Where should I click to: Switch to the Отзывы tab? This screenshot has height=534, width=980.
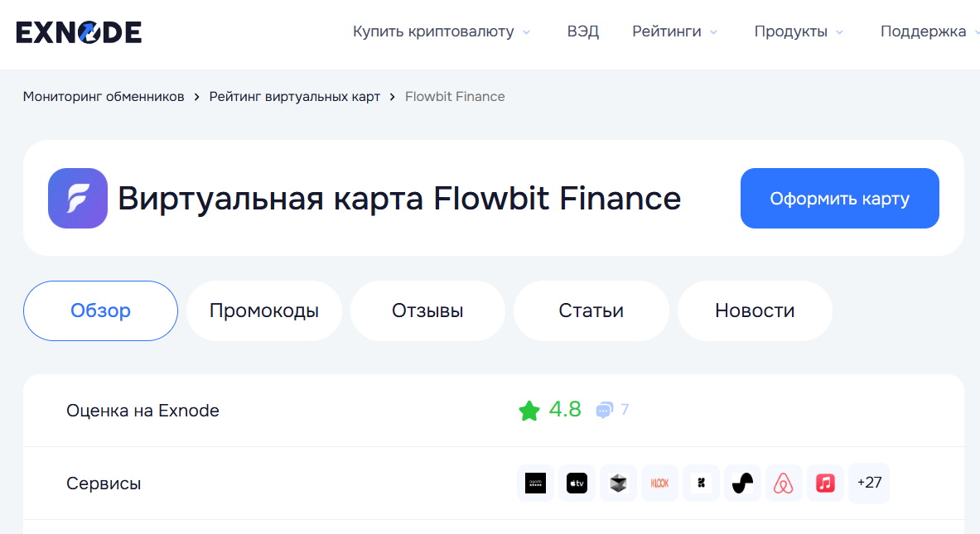[427, 311]
